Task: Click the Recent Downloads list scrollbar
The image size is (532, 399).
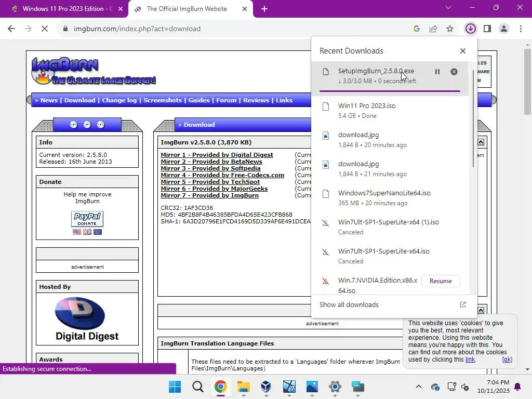Action: (473, 119)
